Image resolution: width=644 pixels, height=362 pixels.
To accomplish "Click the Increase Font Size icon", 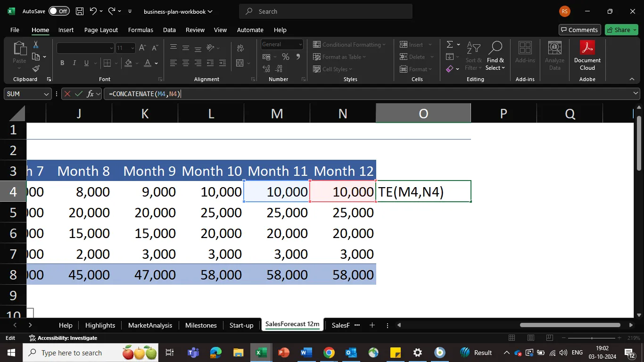I will click(x=143, y=48).
